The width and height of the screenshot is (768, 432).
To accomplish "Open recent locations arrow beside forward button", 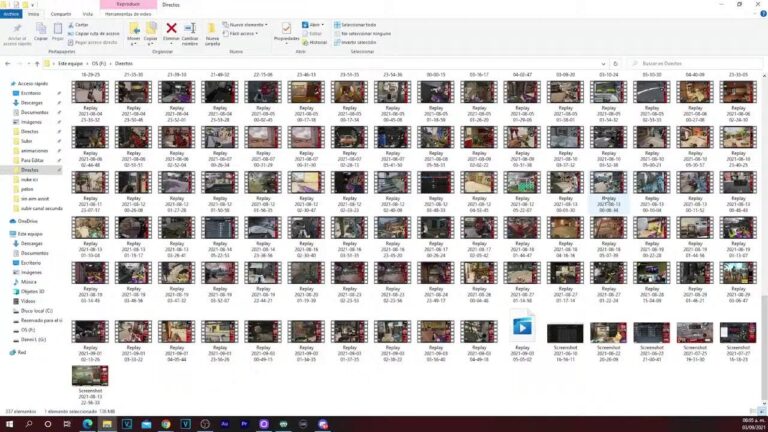I will tap(29, 64).
